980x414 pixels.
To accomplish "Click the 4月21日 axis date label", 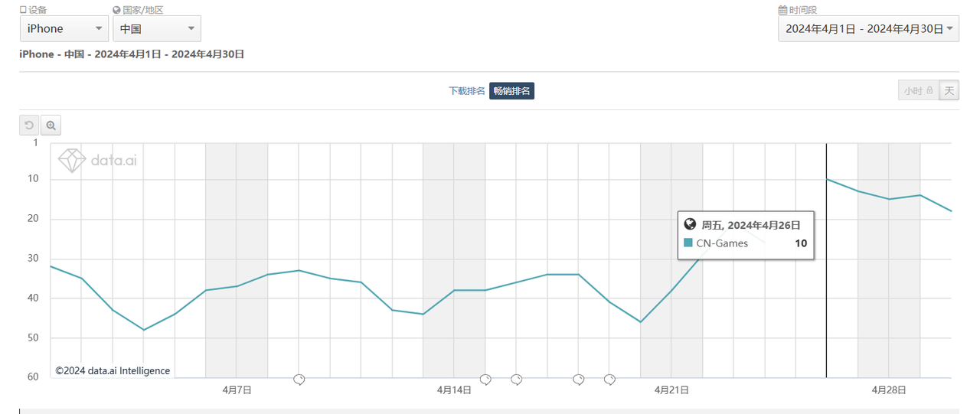I will point(671,390).
